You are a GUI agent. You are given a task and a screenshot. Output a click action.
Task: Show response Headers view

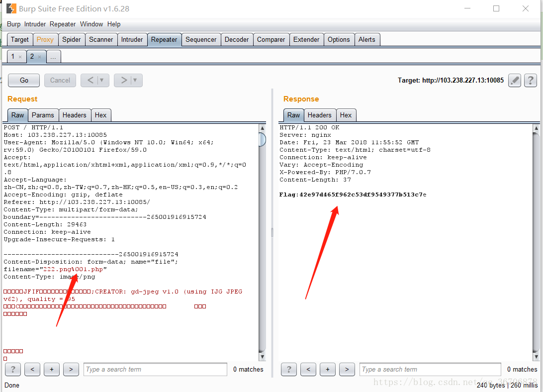tap(320, 115)
